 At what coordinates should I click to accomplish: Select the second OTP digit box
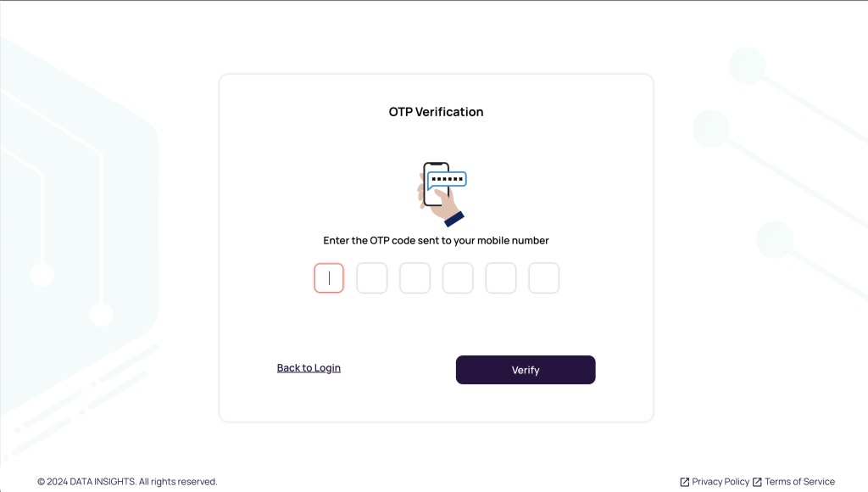[371, 277]
